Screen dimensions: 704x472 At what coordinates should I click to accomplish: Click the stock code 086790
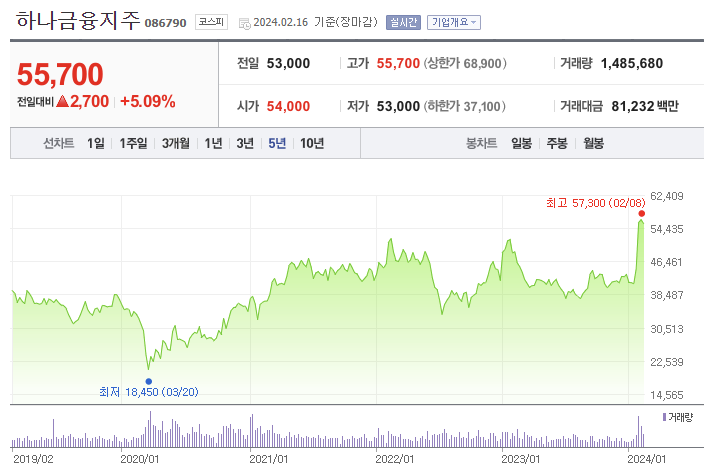pos(165,23)
